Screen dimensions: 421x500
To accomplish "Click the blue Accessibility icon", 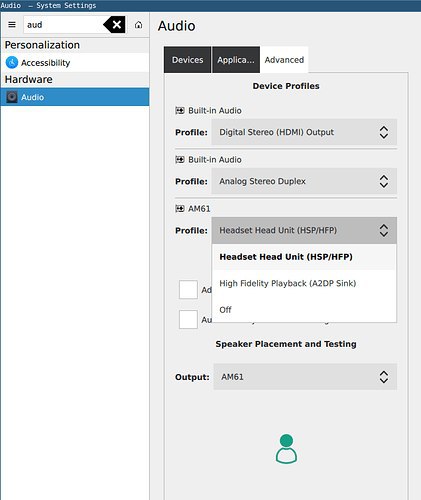I will coord(12,63).
